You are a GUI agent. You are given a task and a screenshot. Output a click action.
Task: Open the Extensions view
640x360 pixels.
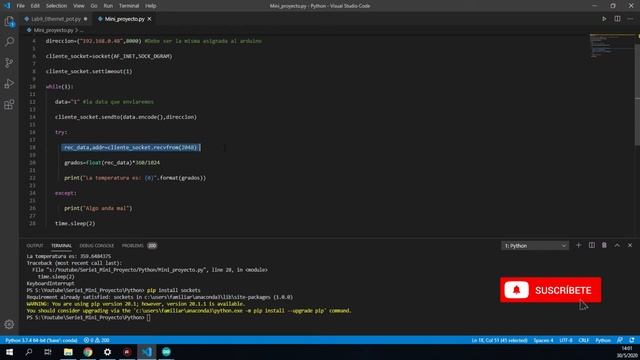click(x=9, y=104)
